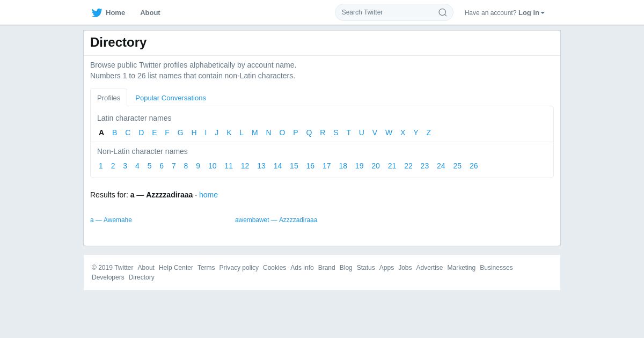
Task: Open non-Latin names page 9
Action: tap(198, 166)
